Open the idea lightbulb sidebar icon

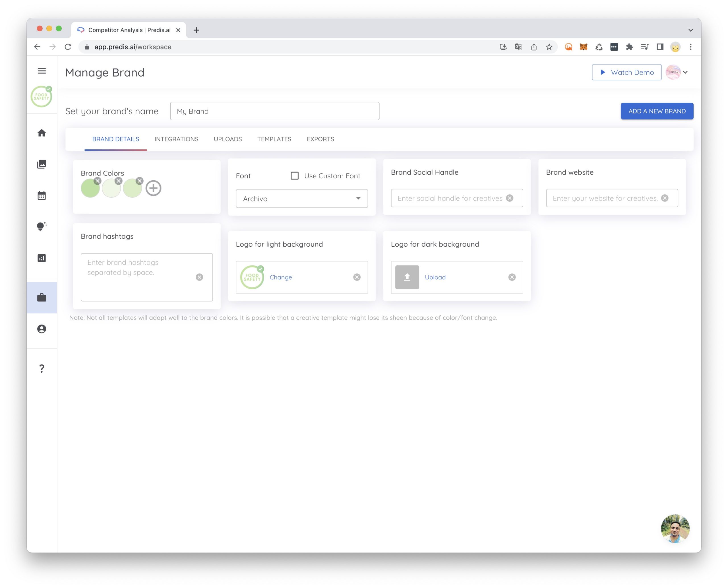click(x=42, y=227)
